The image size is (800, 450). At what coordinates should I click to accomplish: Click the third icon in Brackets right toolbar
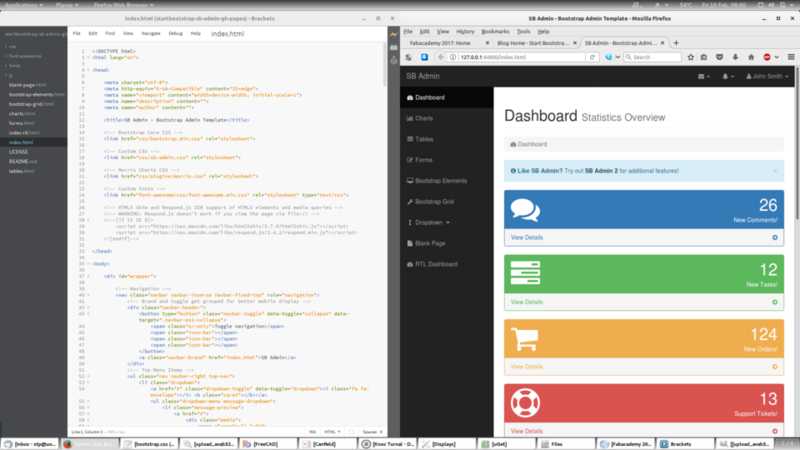click(x=393, y=60)
